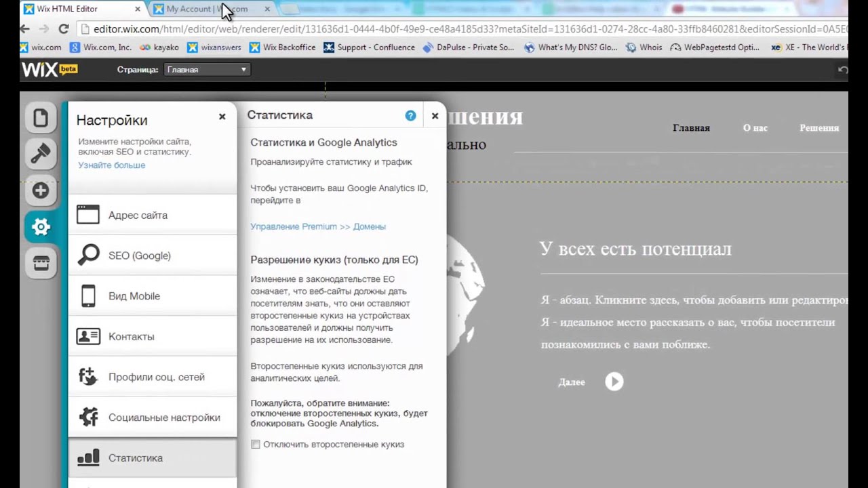Screen dimensions: 868x488
Task: Open the App Market store icon in sidebar
Action: click(x=41, y=264)
